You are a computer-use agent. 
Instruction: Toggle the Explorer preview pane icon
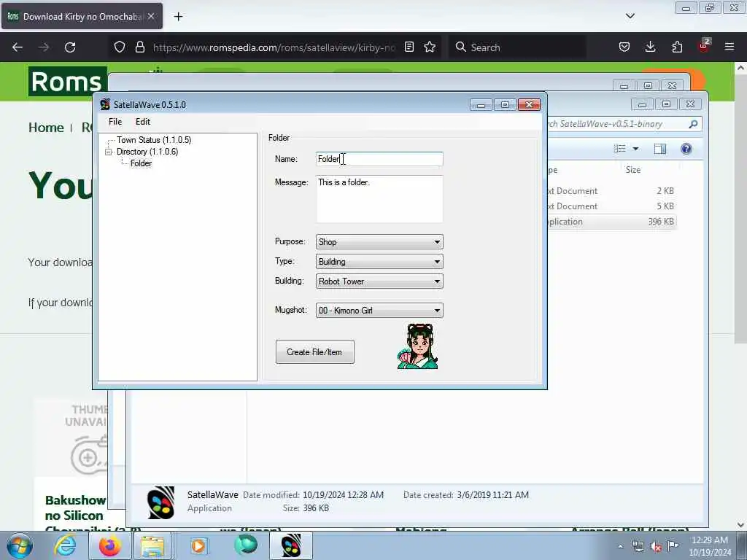[659, 149]
